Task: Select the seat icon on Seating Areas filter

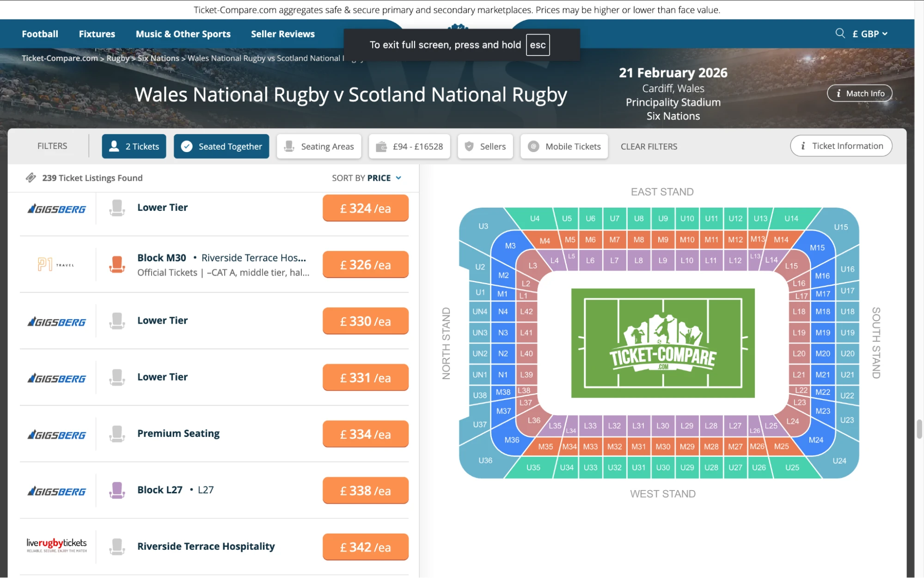Action: coord(289,146)
